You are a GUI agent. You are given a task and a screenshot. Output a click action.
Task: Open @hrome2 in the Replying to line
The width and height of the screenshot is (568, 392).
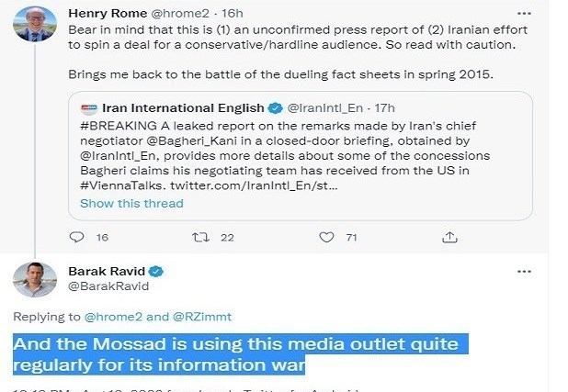click(113, 317)
